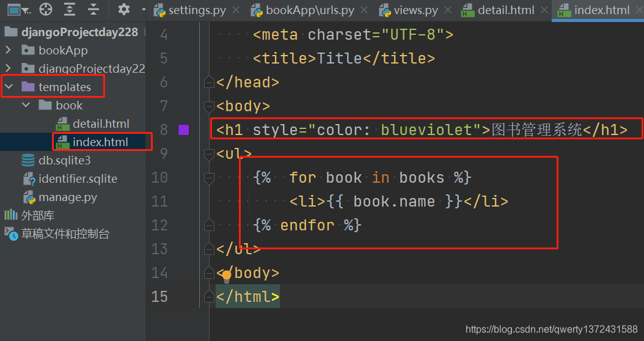The width and height of the screenshot is (644, 341).
Task: Click the index.html tab file icon
Action: pyautogui.click(x=564, y=10)
